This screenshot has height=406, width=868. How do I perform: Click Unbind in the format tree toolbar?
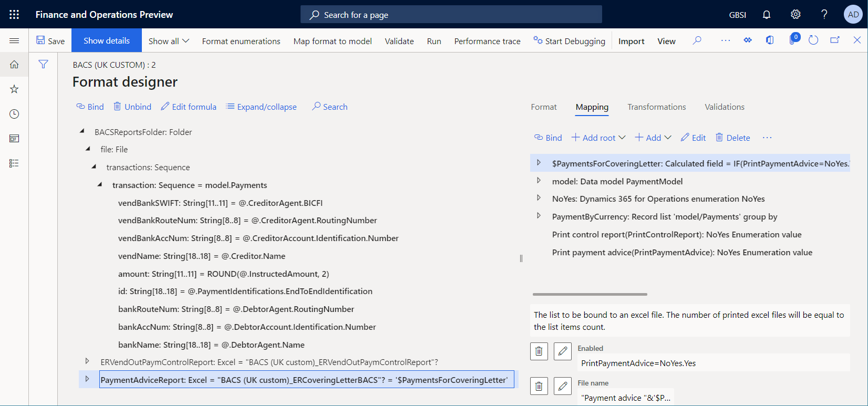click(x=132, y=107)
